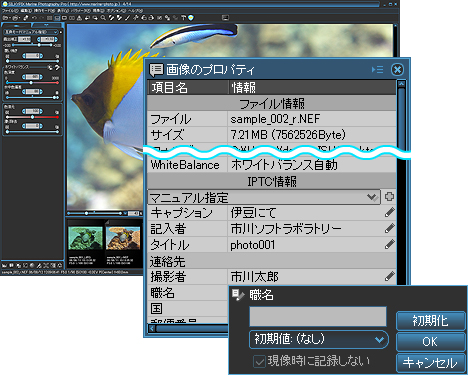Click the monitor display icon in the toolbar

pos(226,18)
